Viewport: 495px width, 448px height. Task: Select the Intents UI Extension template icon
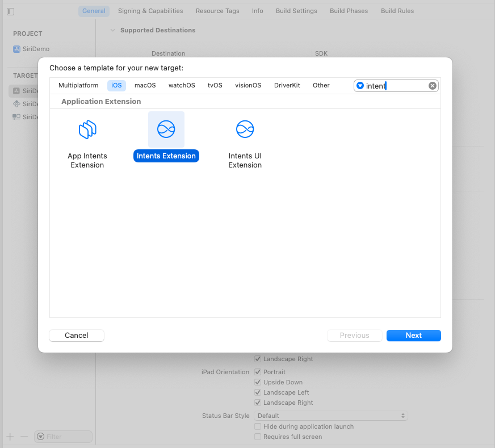click(x=245, y=129)
